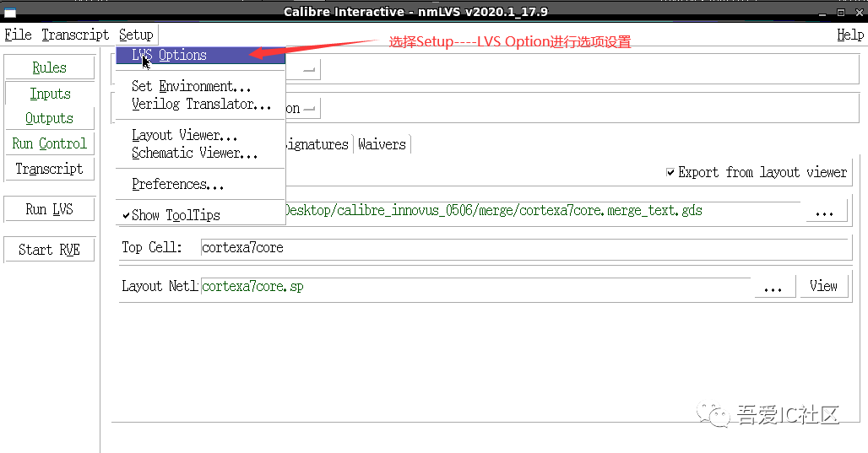Screen dimensions: 868x453
Task: Open the Help menu
Action: [849, 35]
